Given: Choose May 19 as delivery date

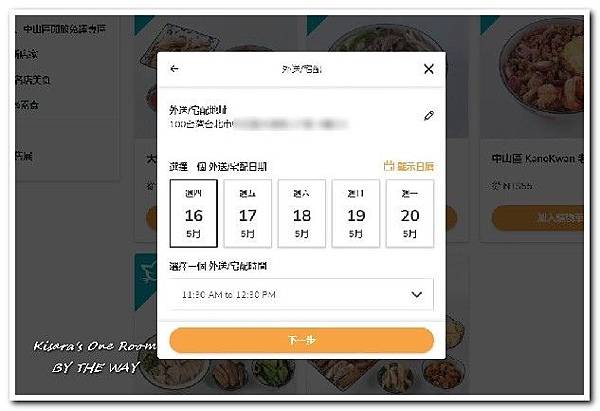Looking at the screenshot, I should [356, 214].
